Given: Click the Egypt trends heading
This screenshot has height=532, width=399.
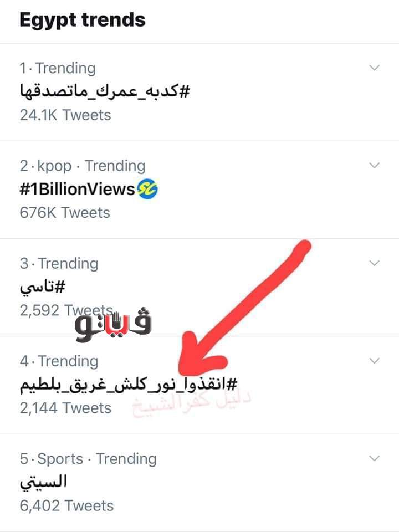Looking at the screenshot, I should [83, 20].
